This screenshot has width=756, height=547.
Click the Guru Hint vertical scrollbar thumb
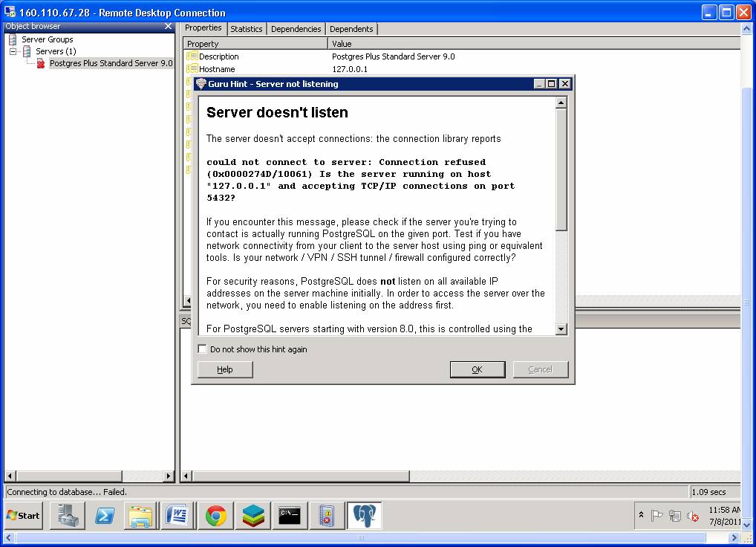coord(561,169)
